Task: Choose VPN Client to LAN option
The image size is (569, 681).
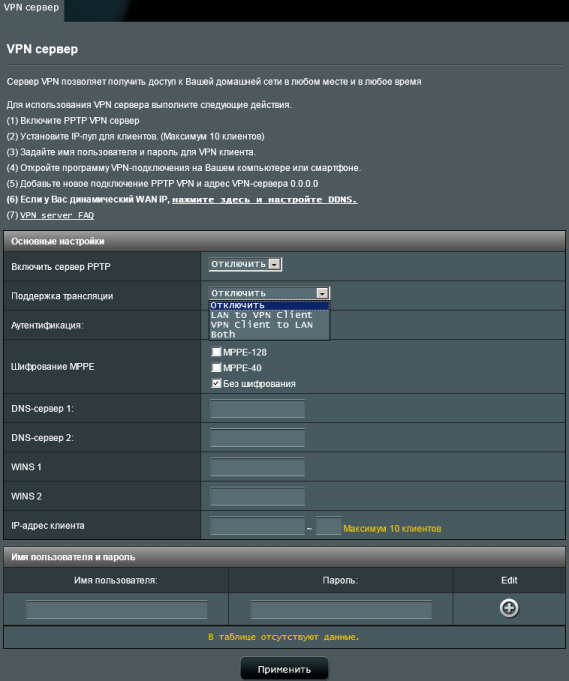Action: pos(261,325)
